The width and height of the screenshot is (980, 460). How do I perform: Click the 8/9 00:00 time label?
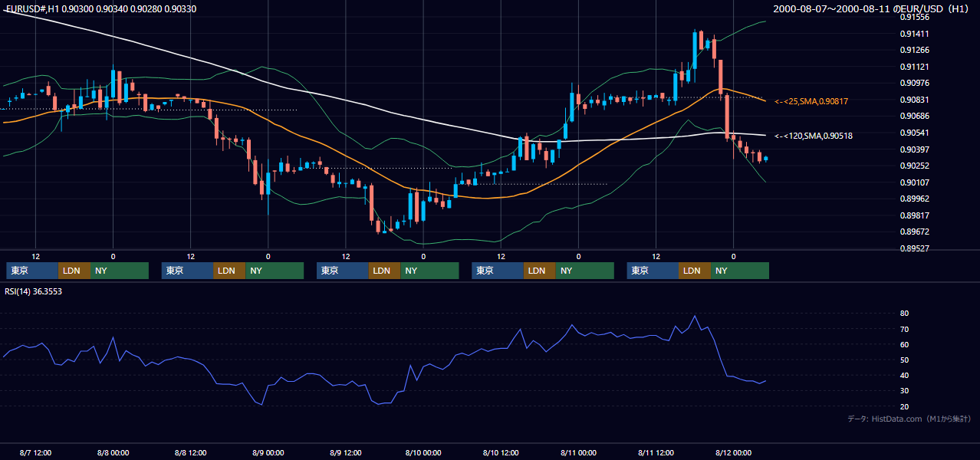click(x=268, y=452)
